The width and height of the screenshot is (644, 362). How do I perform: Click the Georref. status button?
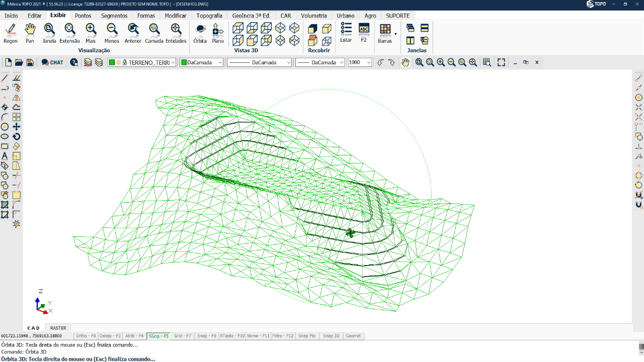click(354, 336)
